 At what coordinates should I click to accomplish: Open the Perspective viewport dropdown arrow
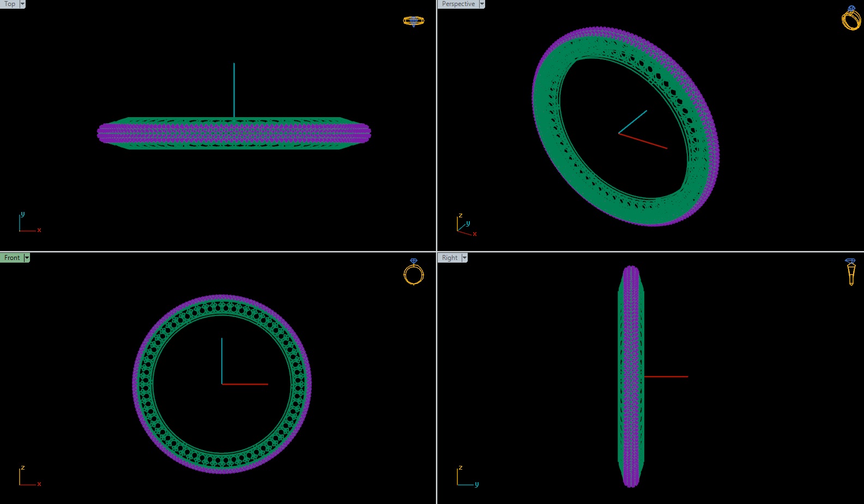[482, 4]
